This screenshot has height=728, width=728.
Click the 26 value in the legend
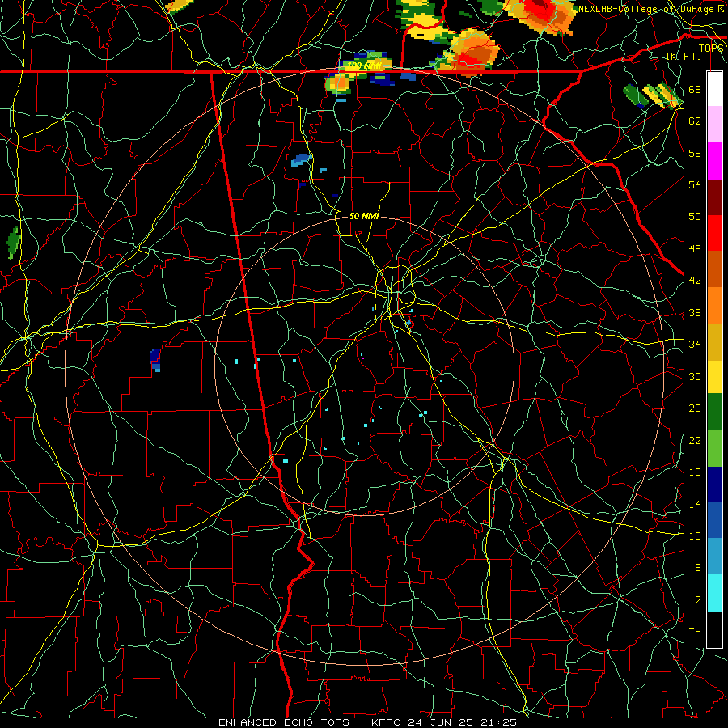pos(695,408)
